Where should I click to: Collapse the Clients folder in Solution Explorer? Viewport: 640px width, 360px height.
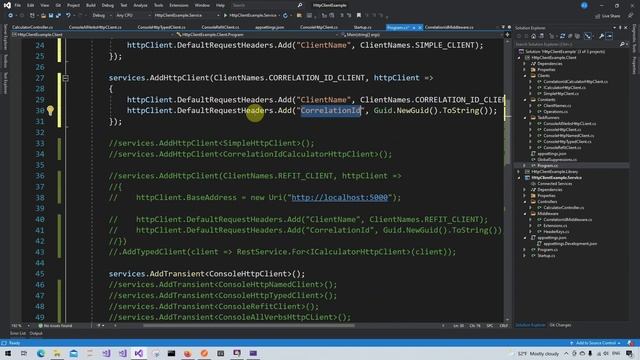click(x=525, y=76)
